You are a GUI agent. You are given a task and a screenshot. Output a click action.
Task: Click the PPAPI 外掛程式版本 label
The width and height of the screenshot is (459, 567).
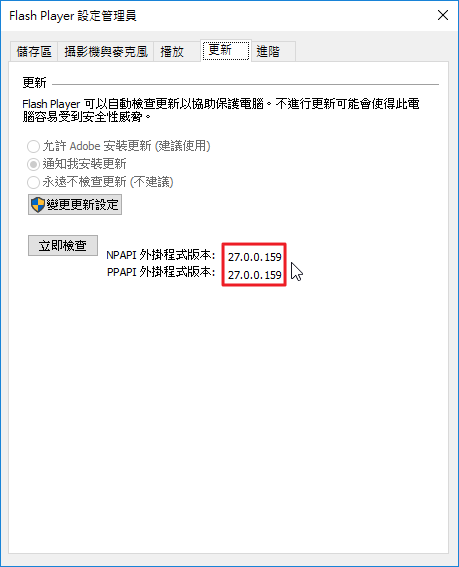coord(161,272)
